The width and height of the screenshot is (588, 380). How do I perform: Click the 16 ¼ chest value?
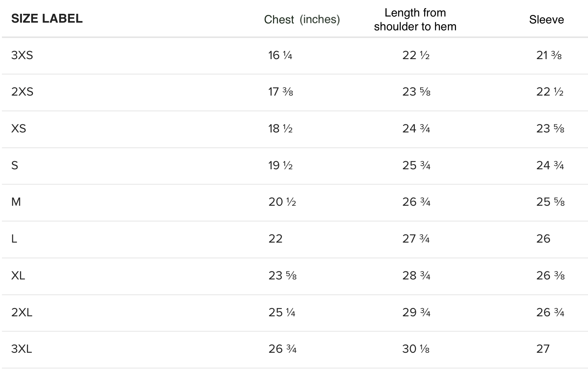pyautogui.click(x=281, y=55)
